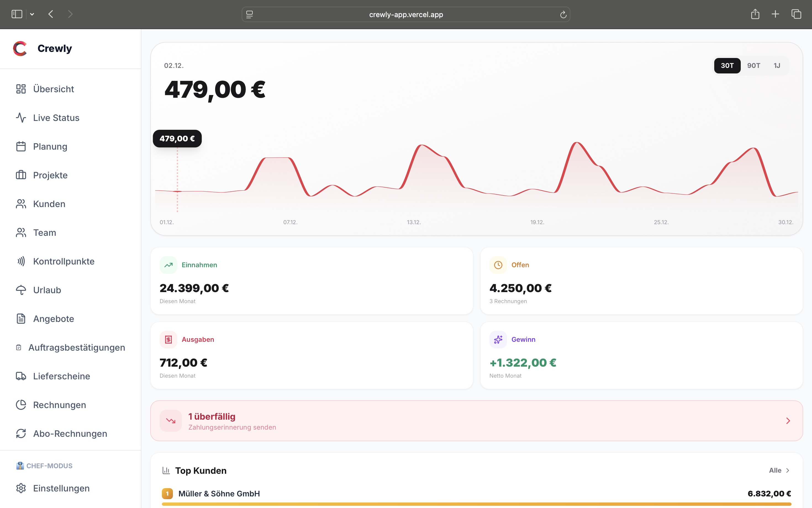Open the Müller & Söhne GmbH customer row
812x508 pixels.
click(219, 494)
